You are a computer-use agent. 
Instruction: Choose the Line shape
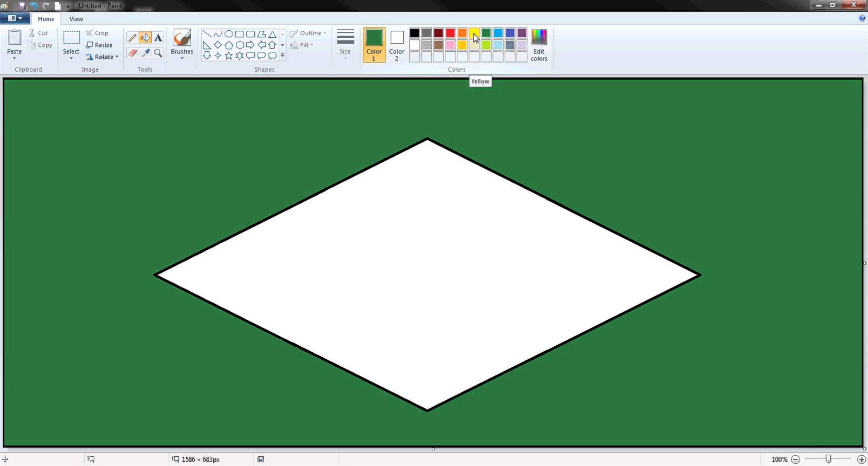(x=207, y=34)
